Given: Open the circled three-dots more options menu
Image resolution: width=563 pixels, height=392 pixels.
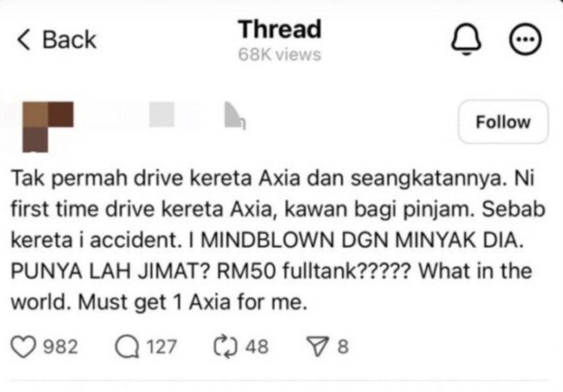Looking at the screenshot, I should (x=525, y=39).
